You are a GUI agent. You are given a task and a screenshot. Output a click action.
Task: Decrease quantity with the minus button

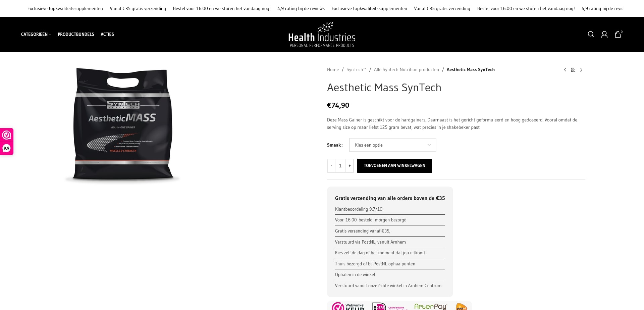pos(331,166)
